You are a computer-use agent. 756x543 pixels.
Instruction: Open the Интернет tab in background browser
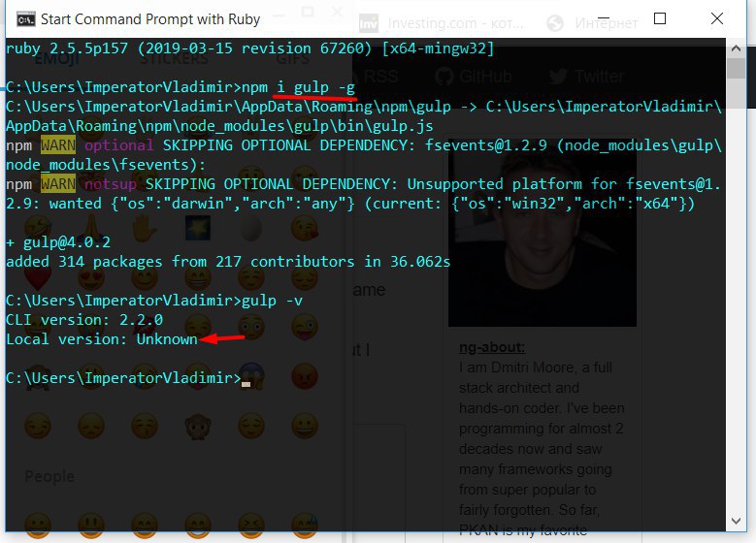593,23
